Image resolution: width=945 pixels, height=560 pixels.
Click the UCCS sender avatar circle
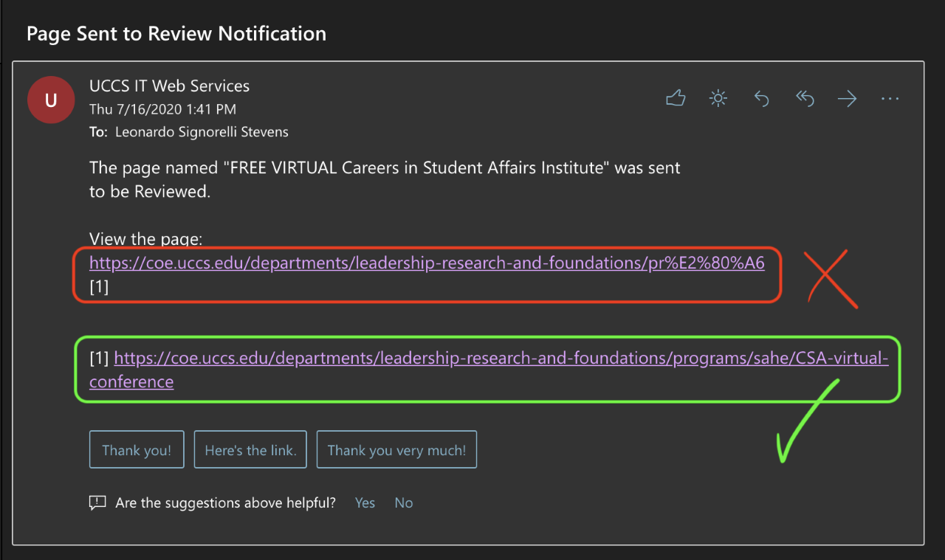51,100
